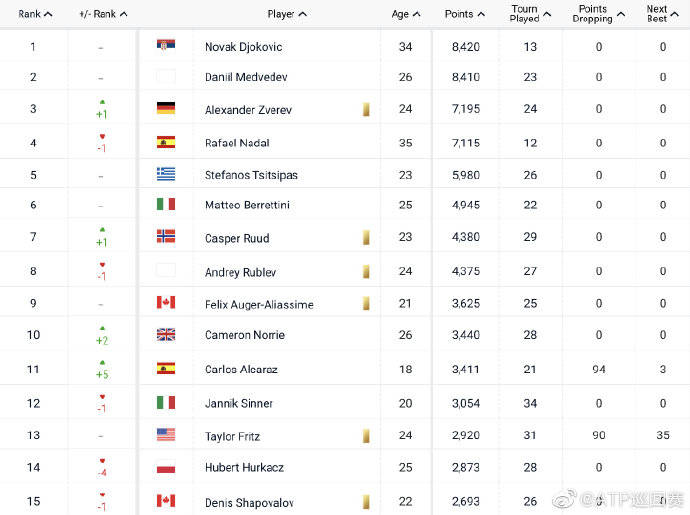Screen dimensions: 690x515
Task: Sort table by Rank column caret
Action: coord(48,14)
